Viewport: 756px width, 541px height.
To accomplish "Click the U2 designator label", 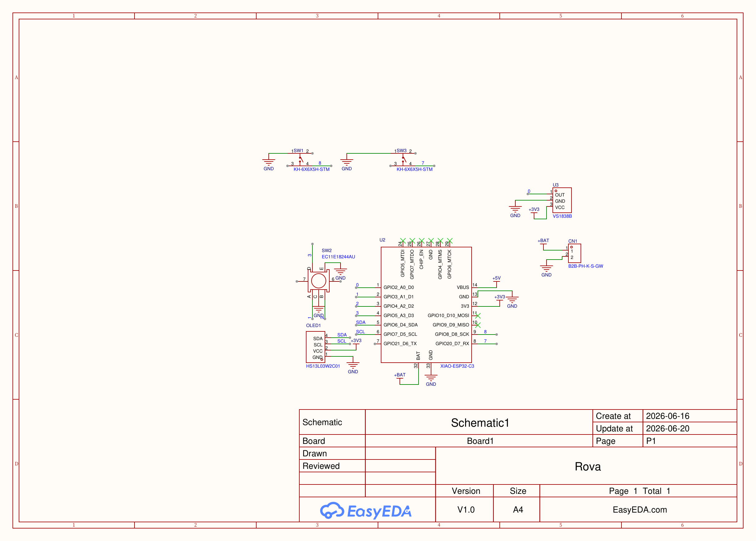I will coord(382,240).
